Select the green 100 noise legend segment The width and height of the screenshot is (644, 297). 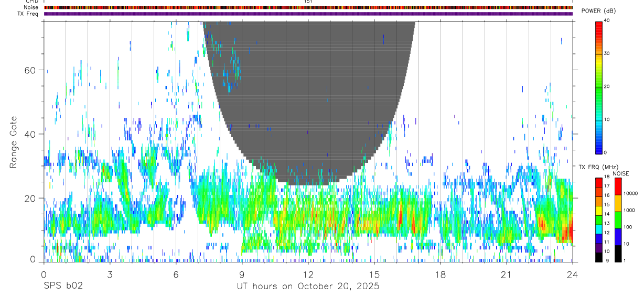click(x=618, y=219)
